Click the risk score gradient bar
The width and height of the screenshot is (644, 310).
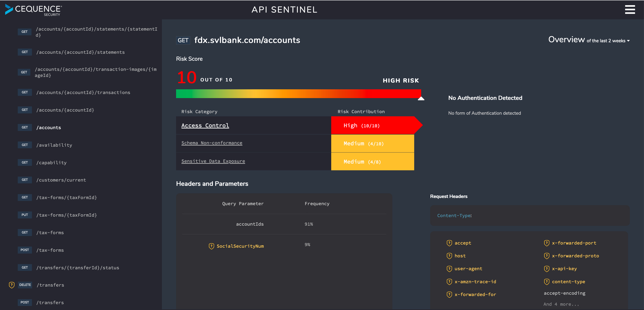pyautogui.click(x=298, y=94)
